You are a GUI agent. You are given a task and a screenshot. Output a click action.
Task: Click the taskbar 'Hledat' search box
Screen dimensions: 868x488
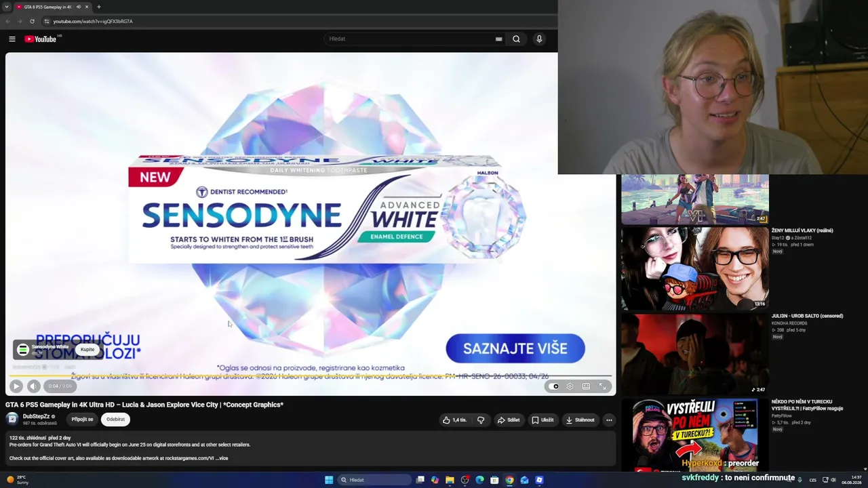tap(374, 480)
